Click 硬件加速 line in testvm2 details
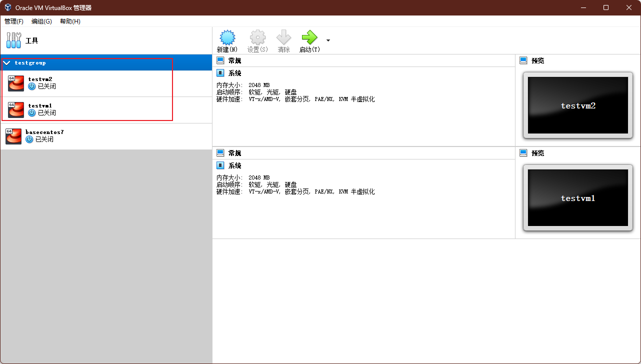The image size is (641, 364). (295, 99)
